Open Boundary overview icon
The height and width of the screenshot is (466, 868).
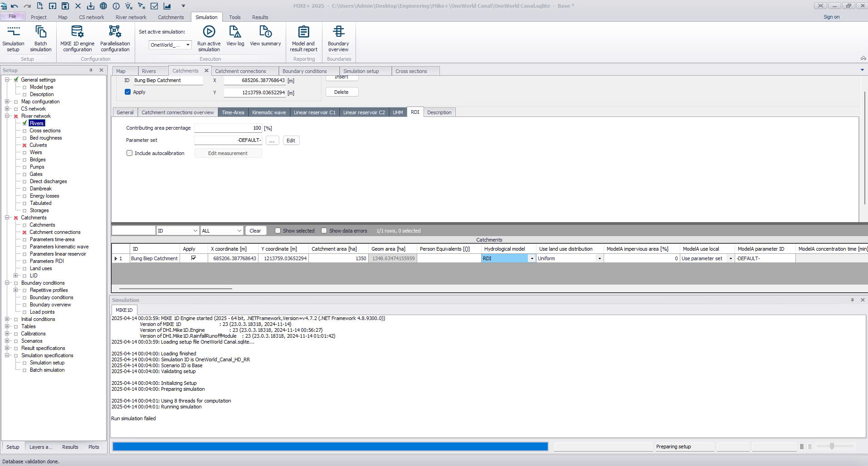(x=338, y=39)
